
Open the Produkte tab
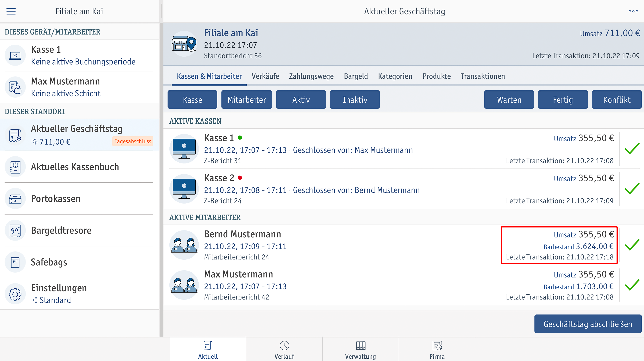[437, 76]
